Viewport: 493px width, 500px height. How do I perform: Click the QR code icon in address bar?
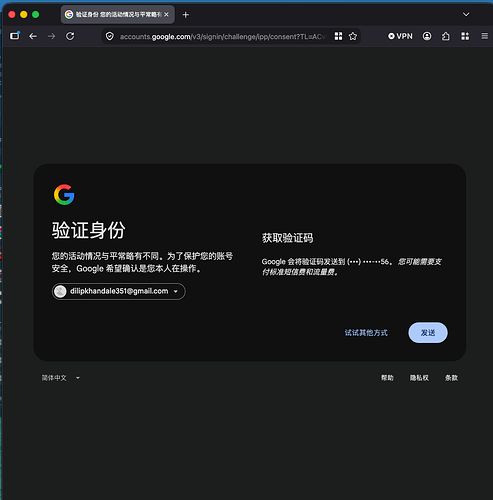(x=338, y=36)
